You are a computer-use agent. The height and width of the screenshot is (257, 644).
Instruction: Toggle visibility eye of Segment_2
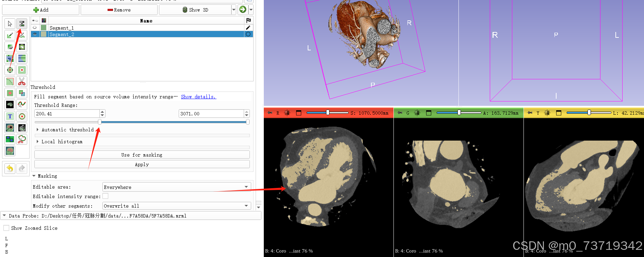[35, 34]
